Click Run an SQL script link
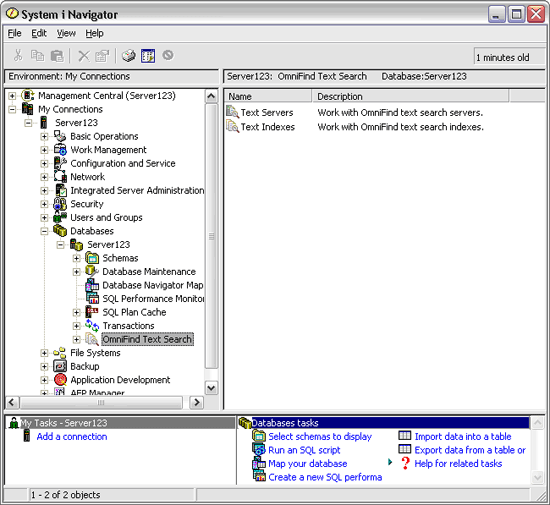The width and height of the screenshot is (550, 505). (x=304, y=450)
